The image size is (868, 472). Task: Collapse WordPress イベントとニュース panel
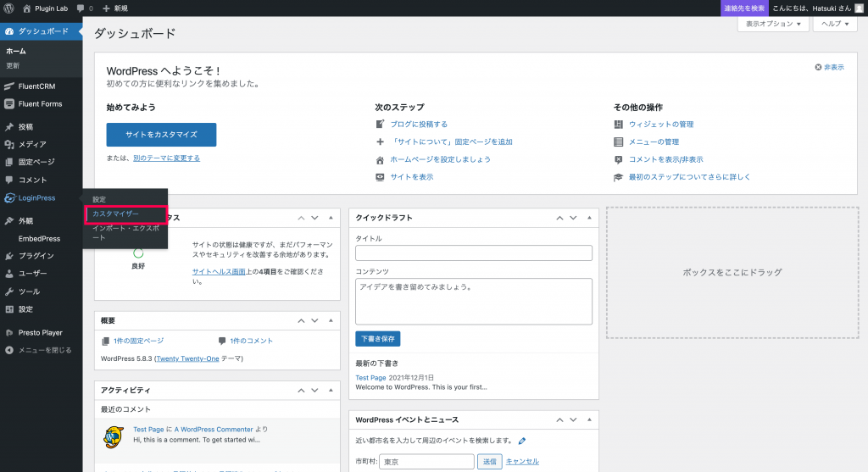pyautogui.click(x=590, y=420)
